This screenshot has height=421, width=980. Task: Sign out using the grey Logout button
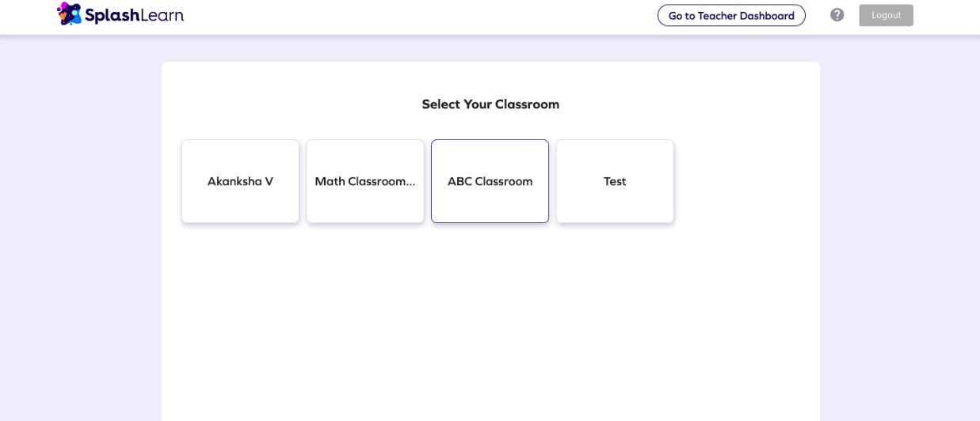point(886,15)
